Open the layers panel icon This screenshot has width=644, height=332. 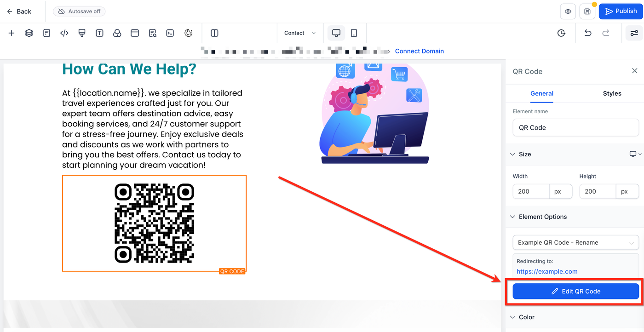pyautogui.click(x=29, y=33)
